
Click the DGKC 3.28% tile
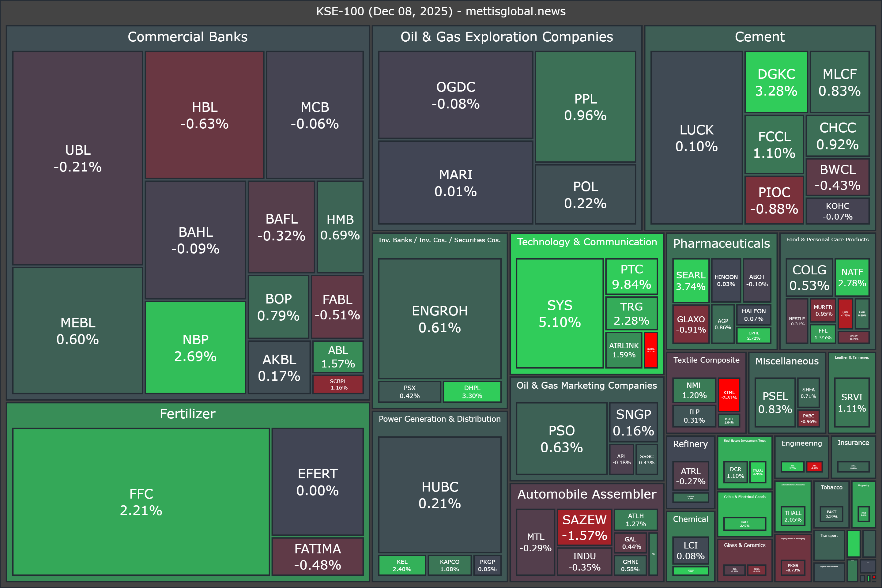tap(776, 82)
